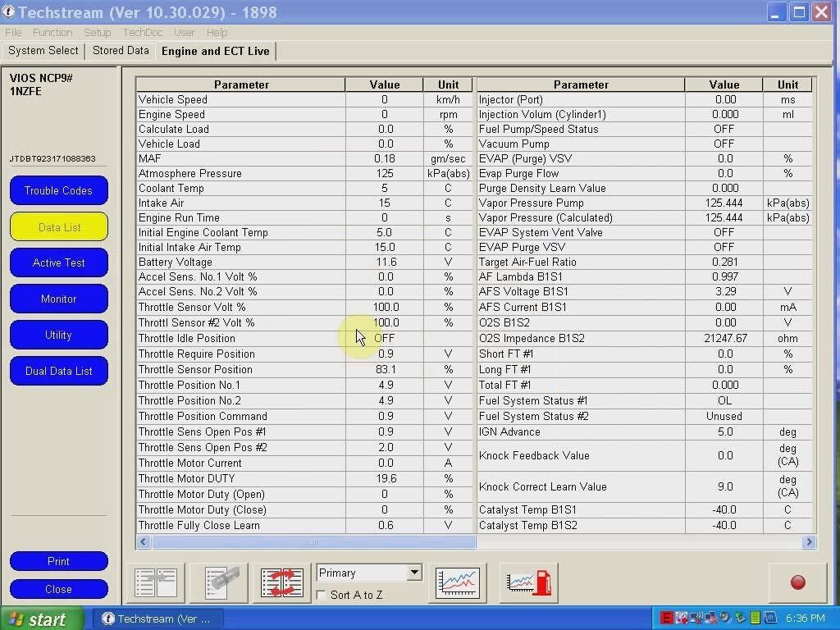Screen dimensions: 840x630
Task: Click the flashlight list icon in bottom toolbar
Action: pyautogui.click(x=219, y=582)
